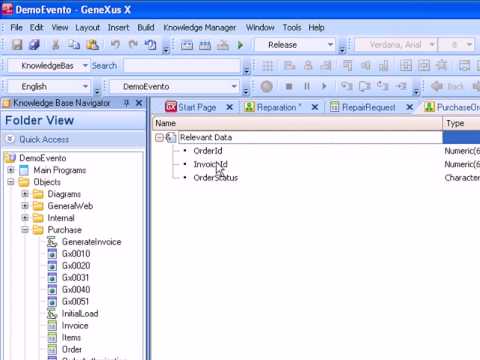Click the grid icon in the layout toolbar
The height and width of the screenshot is (360, 480).
[268, 66]
